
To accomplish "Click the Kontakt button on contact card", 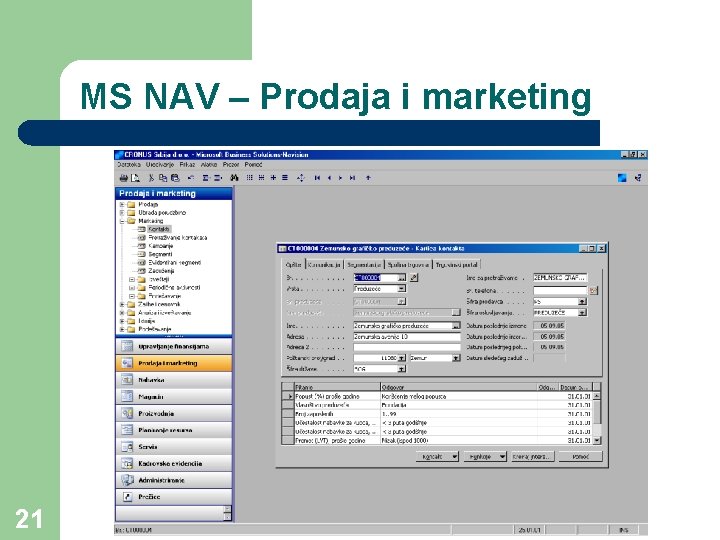I will (437, 456).
